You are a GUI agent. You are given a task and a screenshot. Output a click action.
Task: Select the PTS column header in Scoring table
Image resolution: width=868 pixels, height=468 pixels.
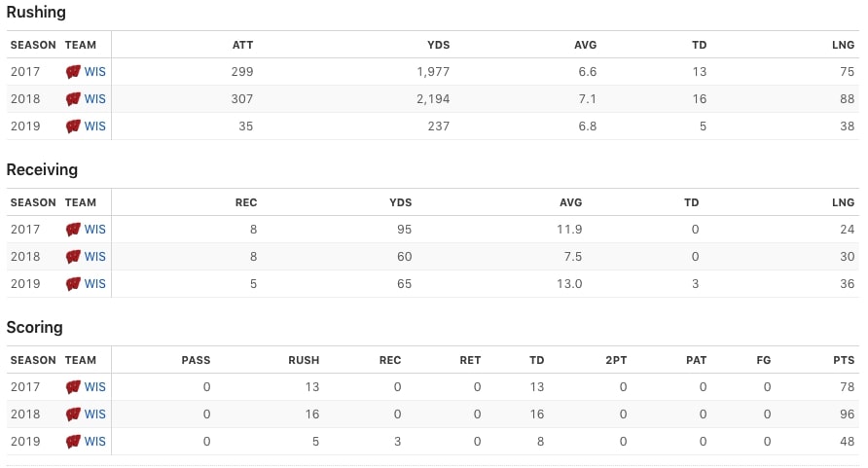pyautogui.click(x=844, y=360)
